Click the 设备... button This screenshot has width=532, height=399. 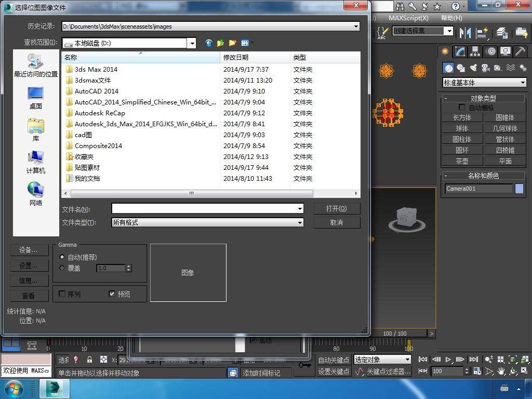[x=29, y=250]
